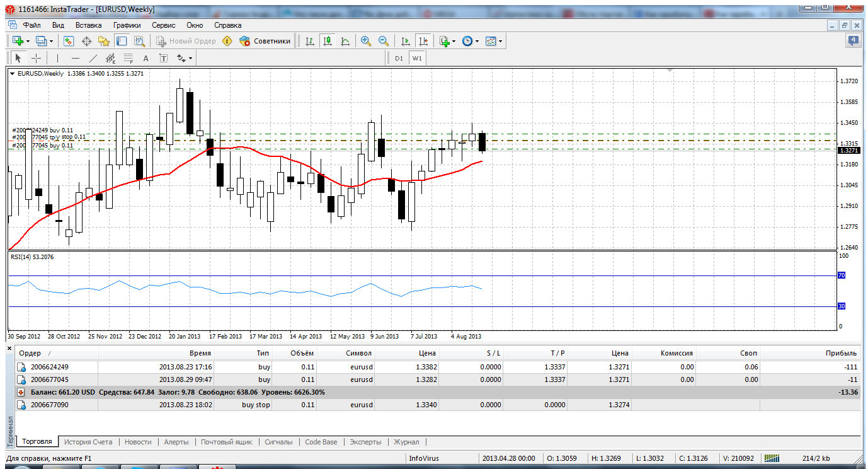Click the Советники expert advisors button
Image resolution: width=868 pixels, height=469 pixels.
tap(265, 41)
